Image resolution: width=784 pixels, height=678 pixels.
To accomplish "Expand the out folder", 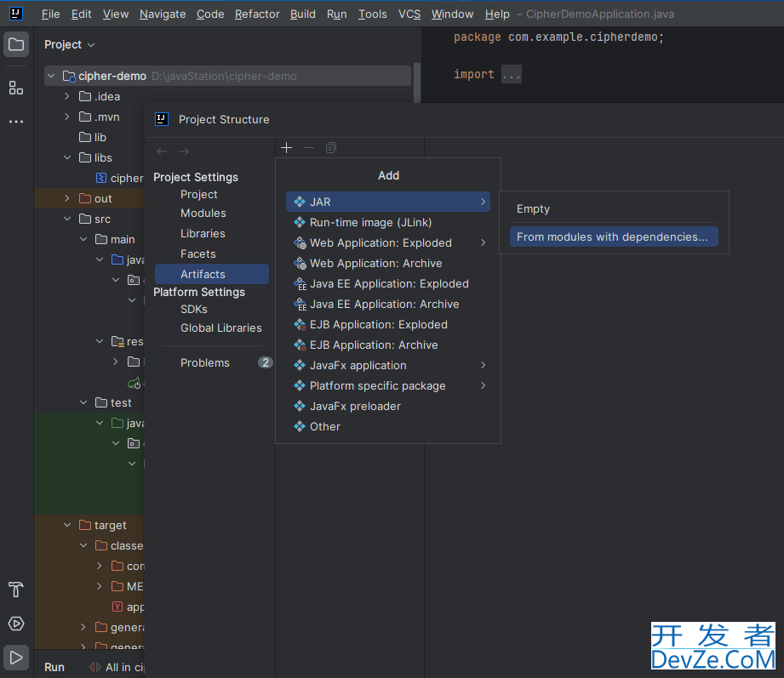I will (67, 198).
